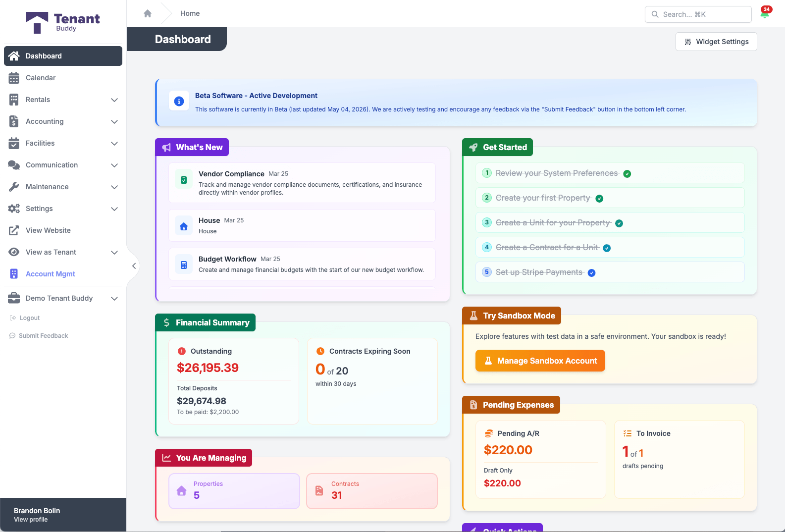Select Dashboard in the sidebar
This screenshot has height=532, width=785.
63,56
